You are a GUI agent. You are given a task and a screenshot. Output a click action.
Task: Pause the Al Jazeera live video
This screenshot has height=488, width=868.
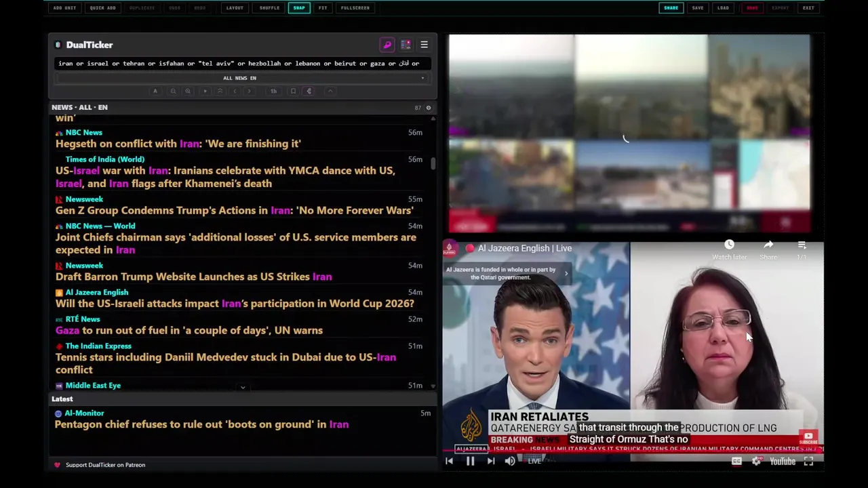coord(470,461)
